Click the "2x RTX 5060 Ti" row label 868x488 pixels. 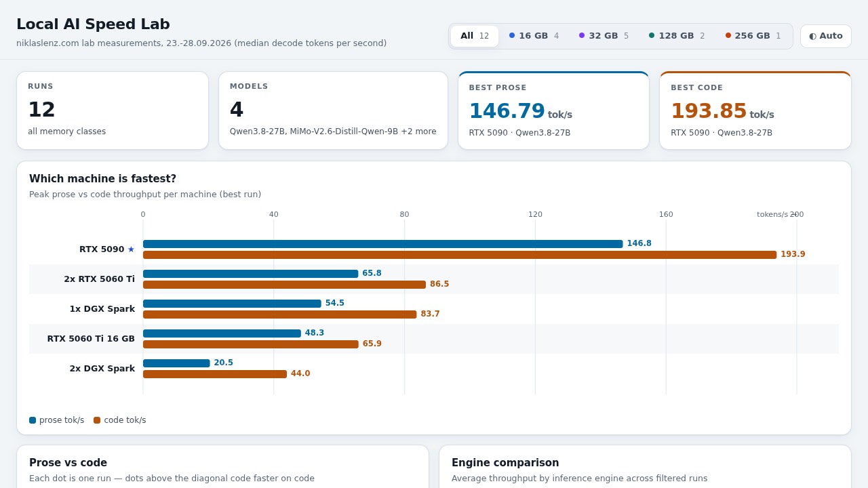[99, 279]
